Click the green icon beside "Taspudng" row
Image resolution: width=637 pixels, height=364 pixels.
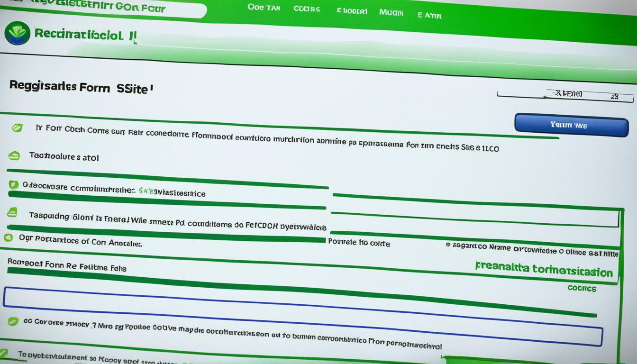(12, 212)
